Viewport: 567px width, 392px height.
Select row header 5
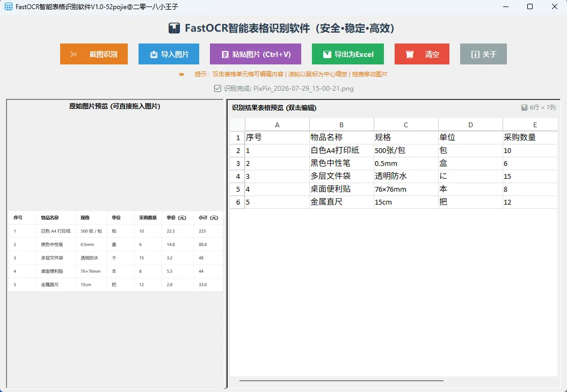[x=238, y=189]
